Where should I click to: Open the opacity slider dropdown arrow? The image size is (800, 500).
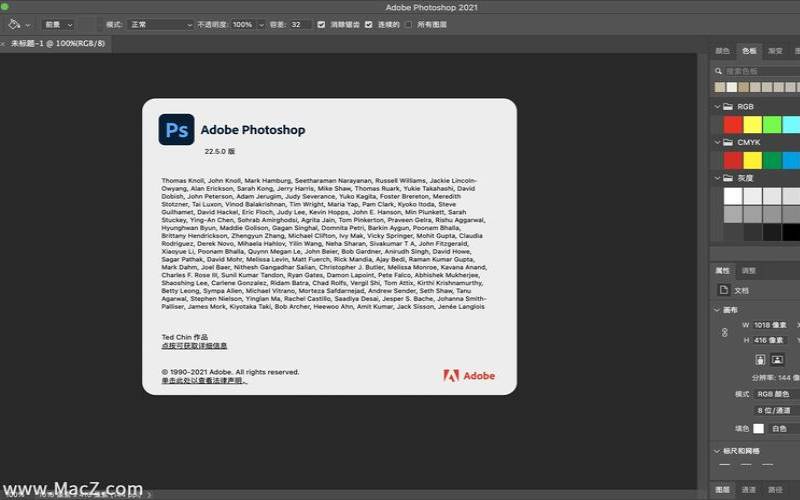click(x=261, y=25)
